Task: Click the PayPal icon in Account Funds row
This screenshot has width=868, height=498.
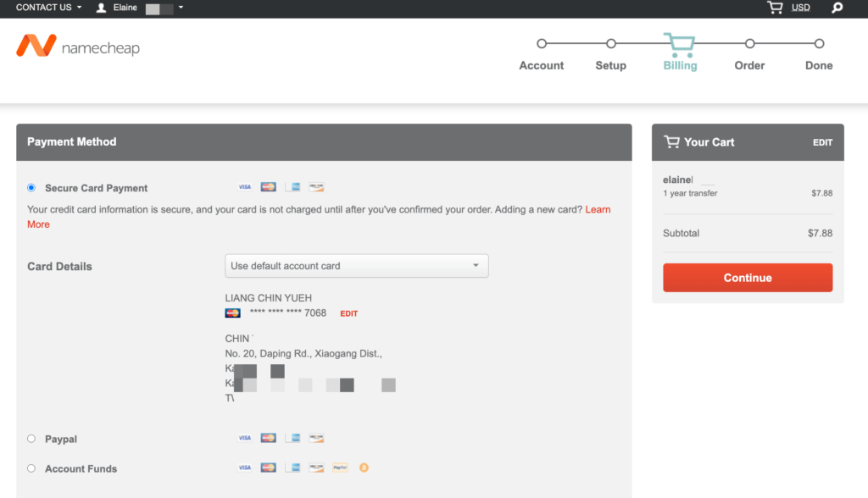Action: point(340,468)
